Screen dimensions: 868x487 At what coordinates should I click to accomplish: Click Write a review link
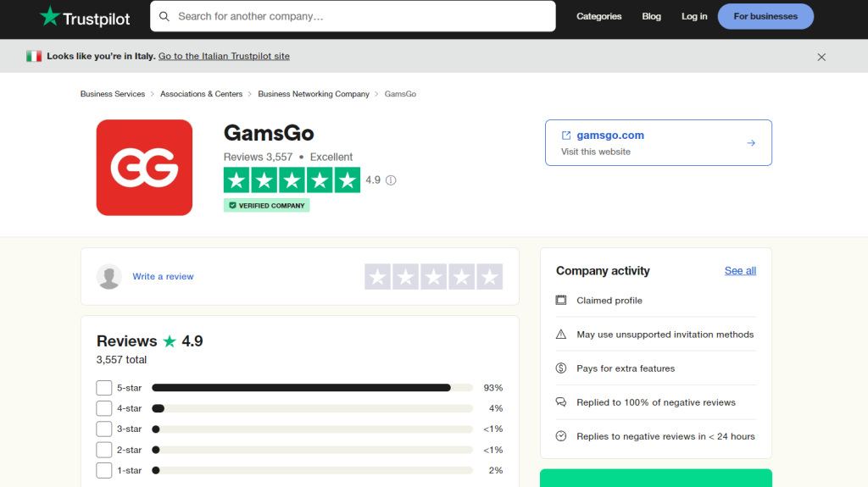(164, 276)
